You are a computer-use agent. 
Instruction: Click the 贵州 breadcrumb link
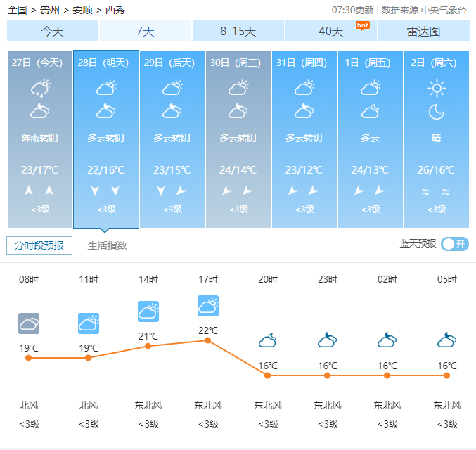(50, 10)
